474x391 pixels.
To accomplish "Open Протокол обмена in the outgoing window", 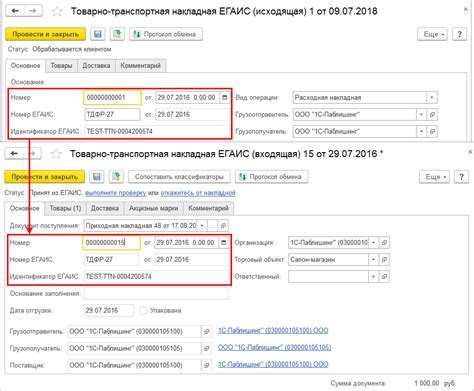I will coord(166,34).
